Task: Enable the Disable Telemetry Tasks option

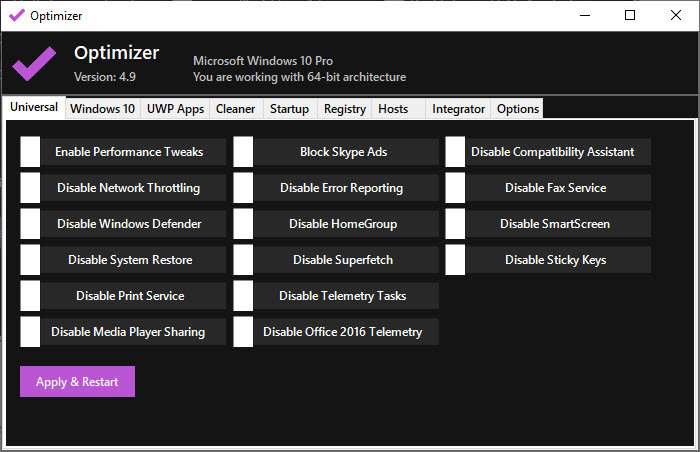Action: coord(243,296)
